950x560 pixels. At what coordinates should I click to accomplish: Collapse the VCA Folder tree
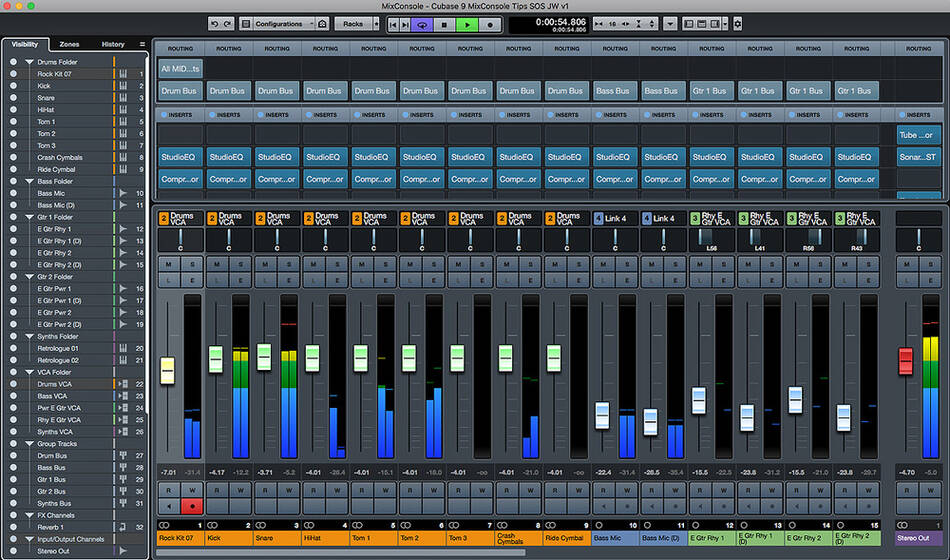tap(29, 372)
